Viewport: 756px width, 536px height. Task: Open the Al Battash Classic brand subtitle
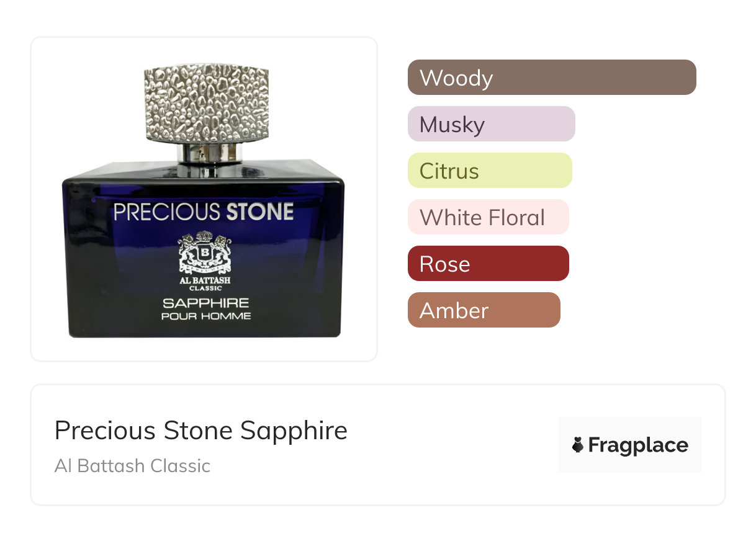pyautogui.click(x=132, y=465)
